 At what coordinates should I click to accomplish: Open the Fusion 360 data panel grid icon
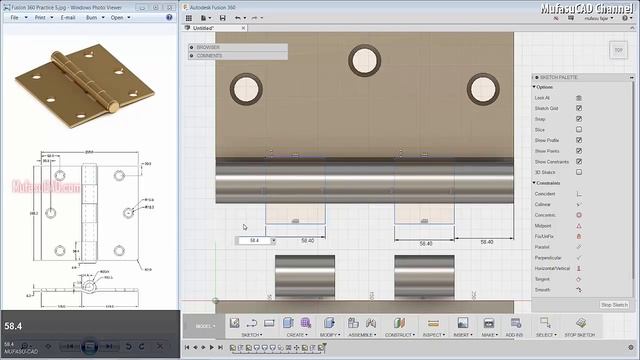tap(189, 18)
